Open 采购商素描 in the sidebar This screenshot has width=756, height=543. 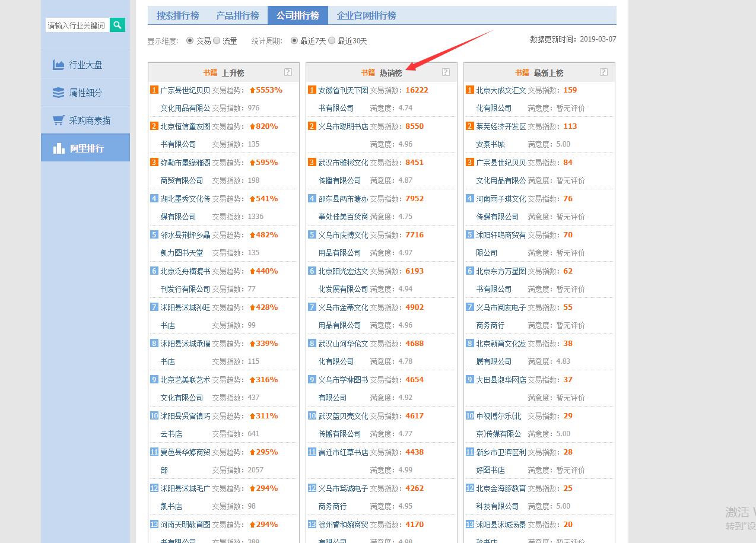click(x=85, y=120)
